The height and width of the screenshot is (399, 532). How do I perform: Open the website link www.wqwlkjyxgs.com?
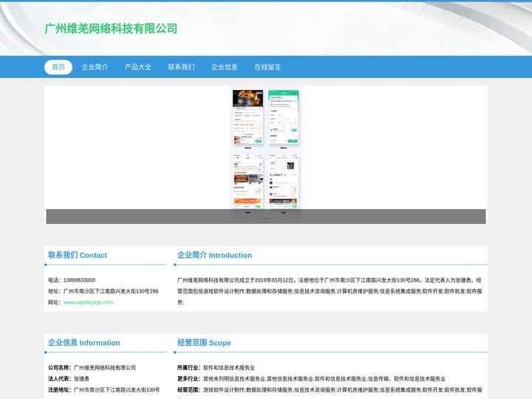88,302
